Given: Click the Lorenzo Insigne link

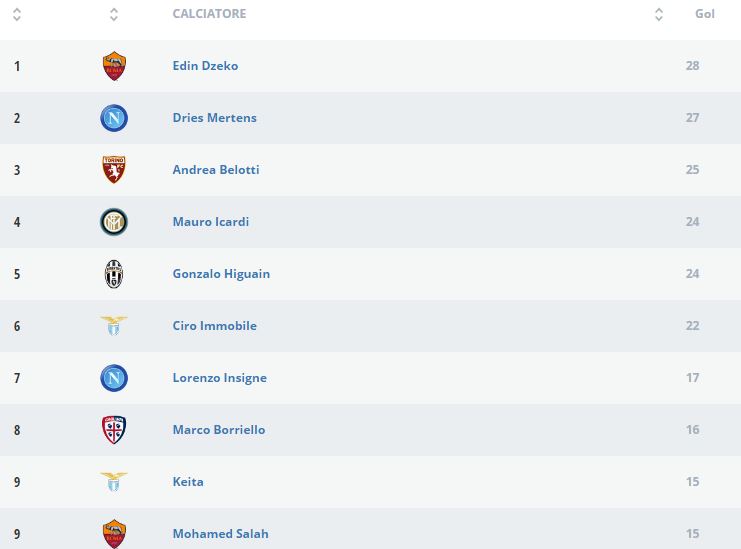Looking at the screenshot, I should click(x=219, y=378).
